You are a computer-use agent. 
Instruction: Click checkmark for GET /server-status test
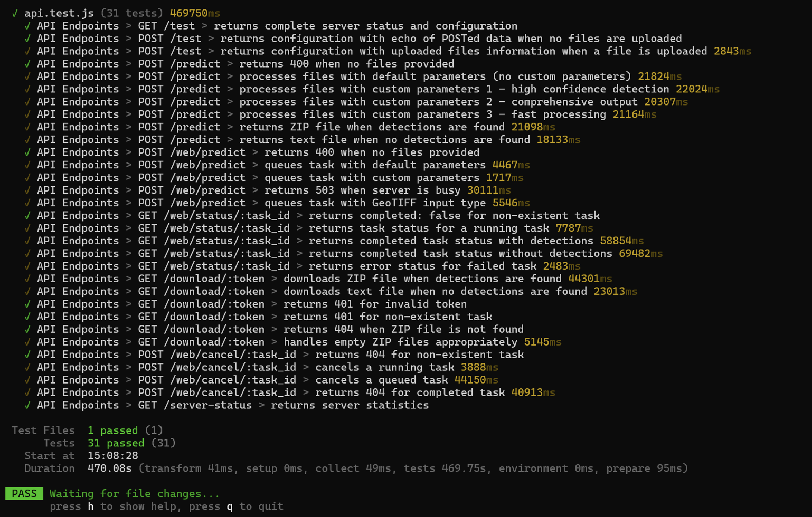click(27, 405)
